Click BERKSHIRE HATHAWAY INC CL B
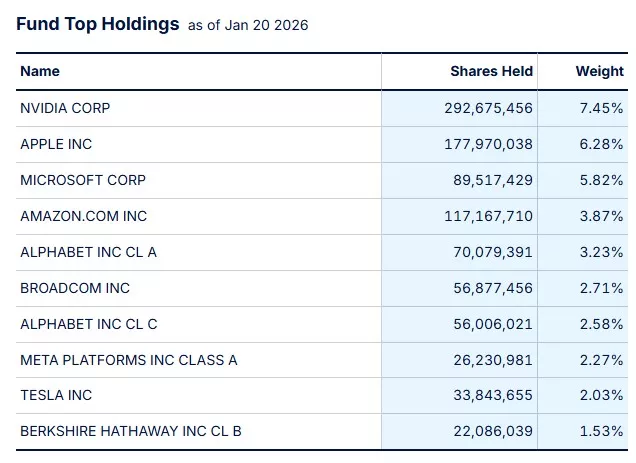The width and height of the screenshot is (636, 463). [131, 431]
